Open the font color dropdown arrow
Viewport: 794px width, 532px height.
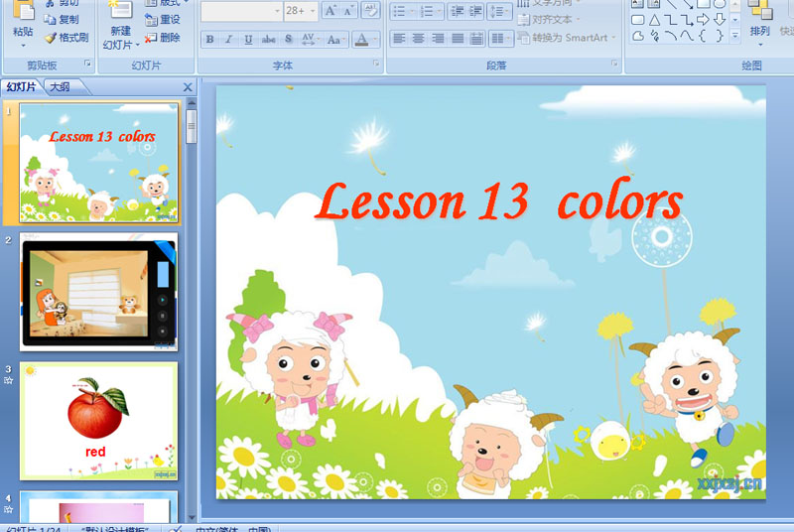tap(375, 39)
